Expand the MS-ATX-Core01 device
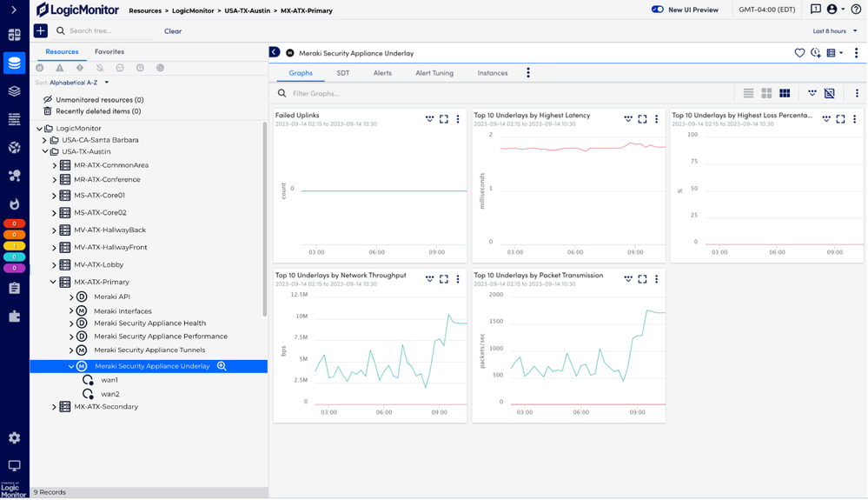Viewport: 868px width, 500px height. (54, 196)
